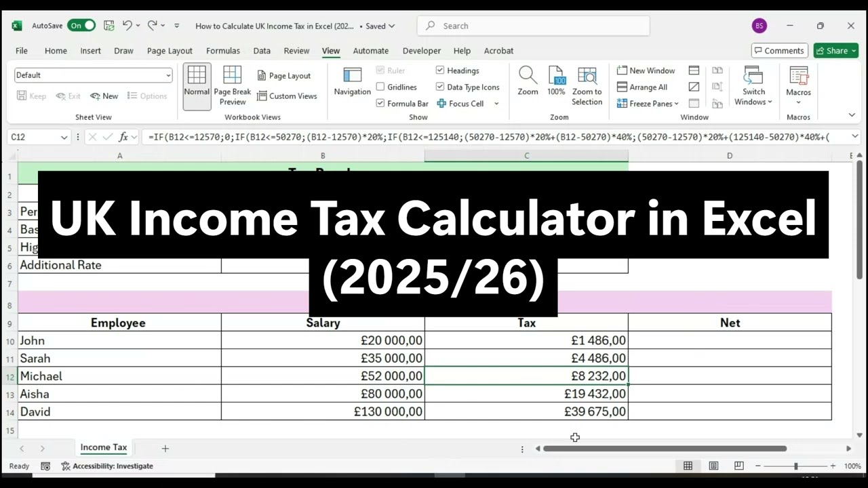Expand the Focus Cell dropdown arrow
The image size is (868, 488).
[496, 104]
